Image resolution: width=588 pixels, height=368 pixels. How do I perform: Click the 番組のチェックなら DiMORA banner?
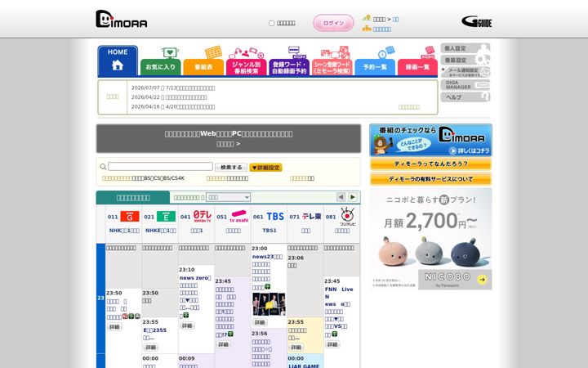point(430,140)
